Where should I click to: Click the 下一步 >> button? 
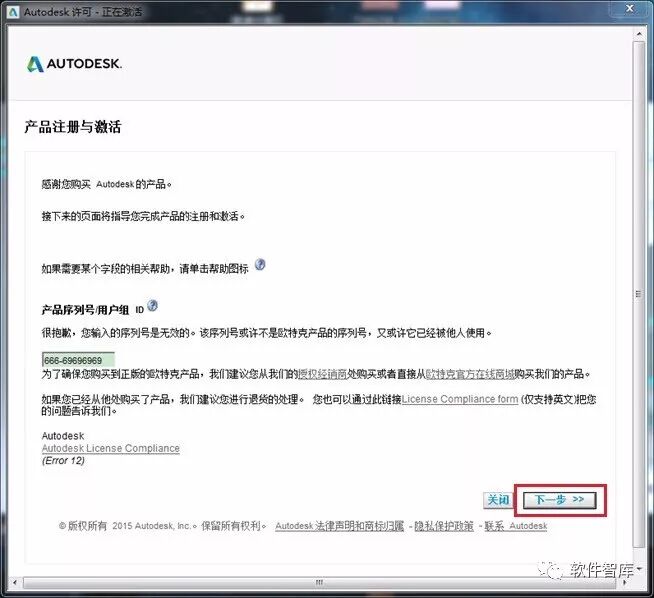[x=560, y=500]
